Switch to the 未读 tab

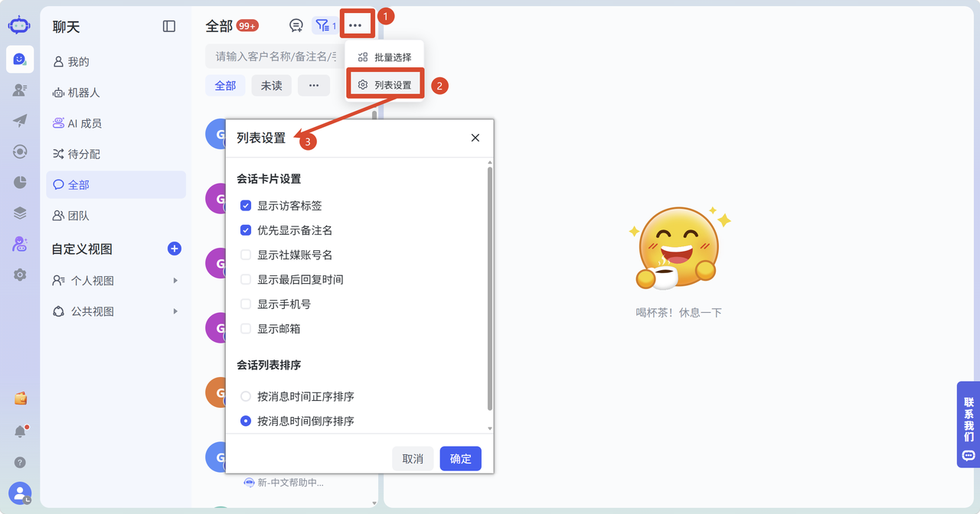pos(271,86)
